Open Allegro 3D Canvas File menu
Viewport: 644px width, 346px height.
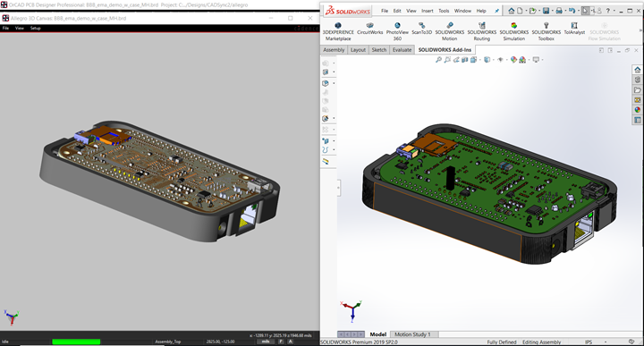5,29
